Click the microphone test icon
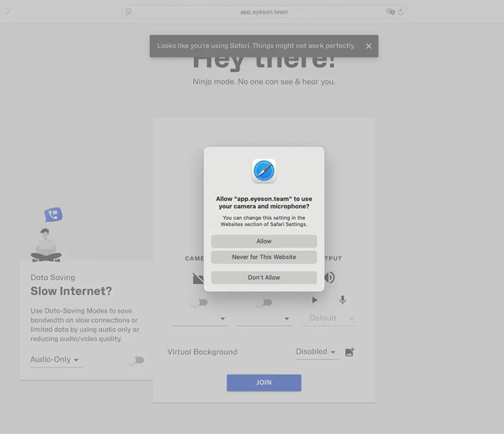This screenshot has width=504, height=434. point(342,300)
